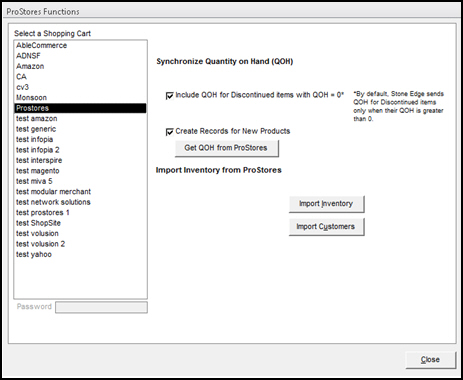Close the ProStores Functions dialog
This screenshot has height=380, width=463.
[430, 360]
